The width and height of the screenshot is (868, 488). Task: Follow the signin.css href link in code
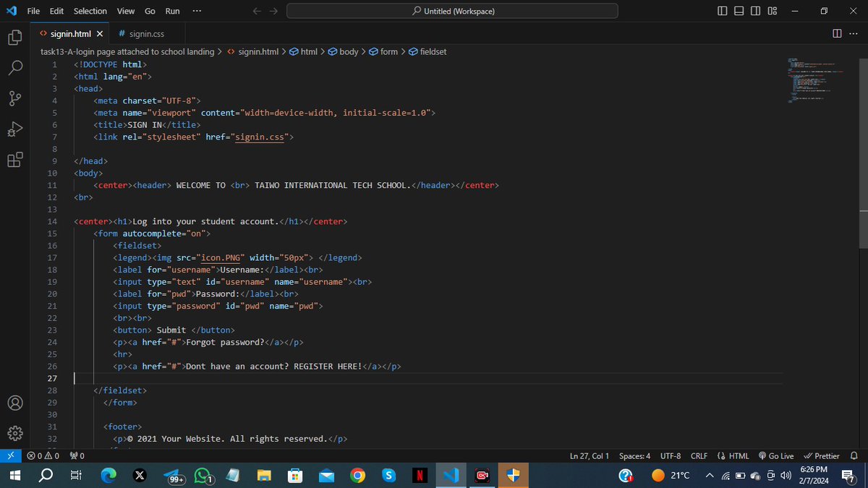tap(260, 137)
